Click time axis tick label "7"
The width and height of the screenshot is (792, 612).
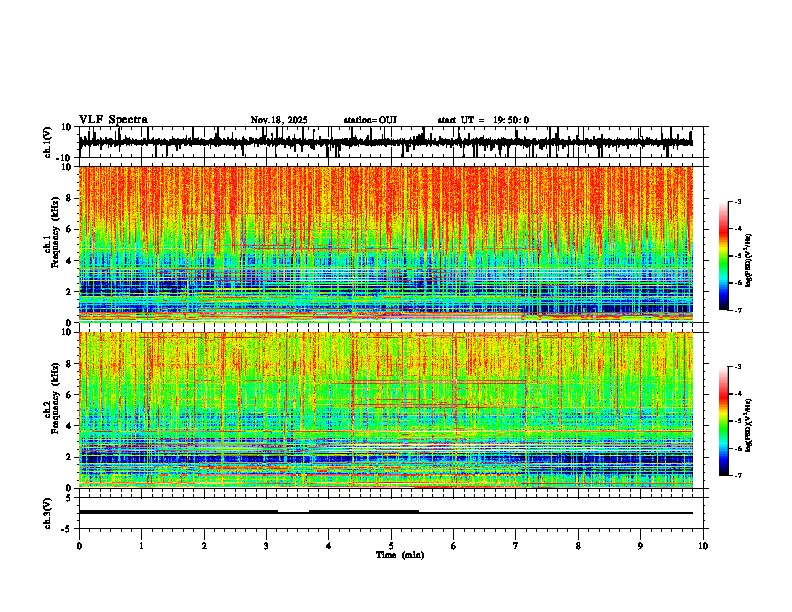click(516, 546)
